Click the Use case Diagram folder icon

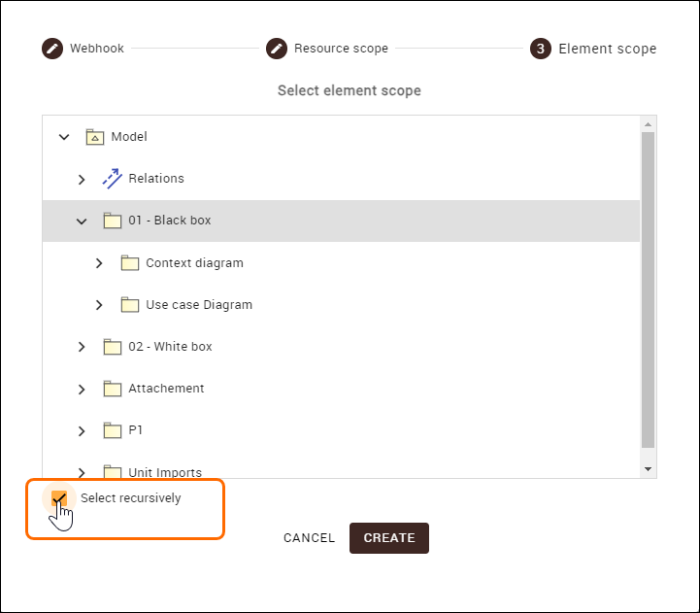pyautogui.click(x=129, y=305)
